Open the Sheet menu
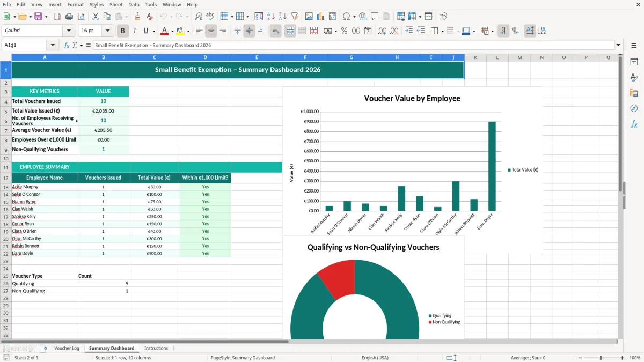644x362 pixels. click(x=116, y=4)
